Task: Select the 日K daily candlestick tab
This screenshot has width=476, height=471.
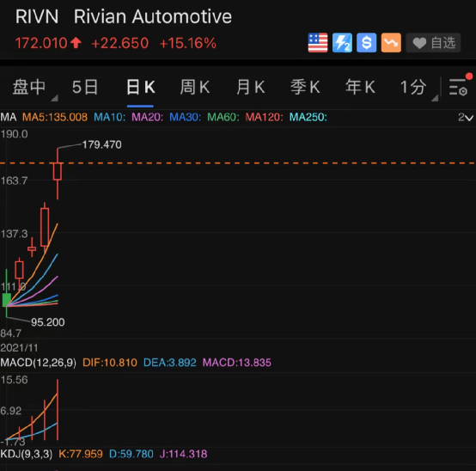Action: (x=140, y=87)
